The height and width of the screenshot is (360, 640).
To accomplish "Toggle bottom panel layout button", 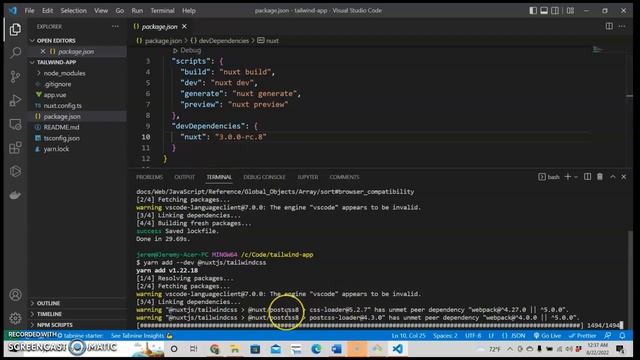I will click(x=544, y=11).
